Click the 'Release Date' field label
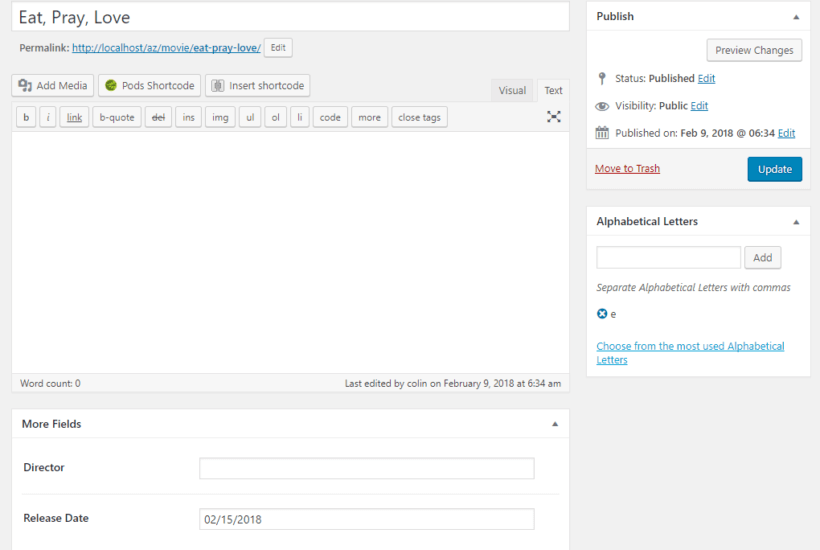Viewport: 820px width, 550px height. (56, 518)
